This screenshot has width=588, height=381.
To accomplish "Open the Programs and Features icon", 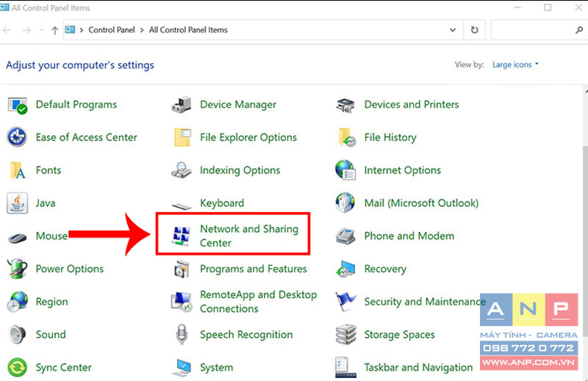I will point(182,269).
